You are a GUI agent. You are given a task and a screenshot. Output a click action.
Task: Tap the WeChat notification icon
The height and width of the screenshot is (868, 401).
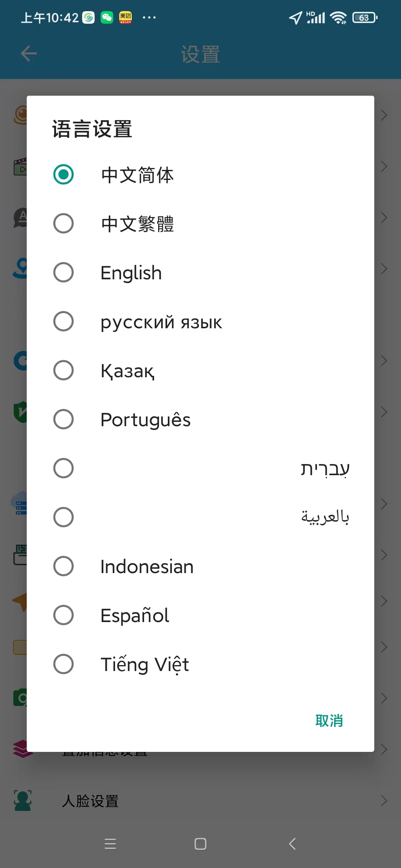(107, 17)
